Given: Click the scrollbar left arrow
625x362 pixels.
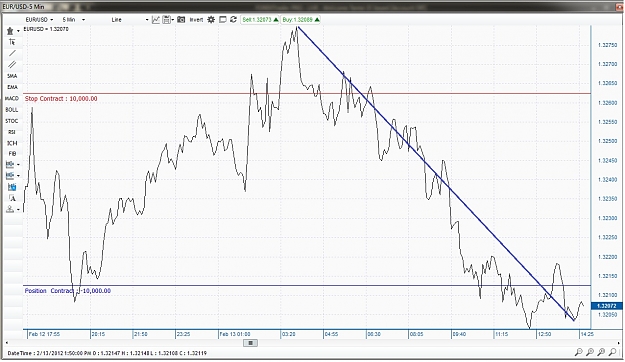Looking at the screenshot, I should [x=6, y=343].
